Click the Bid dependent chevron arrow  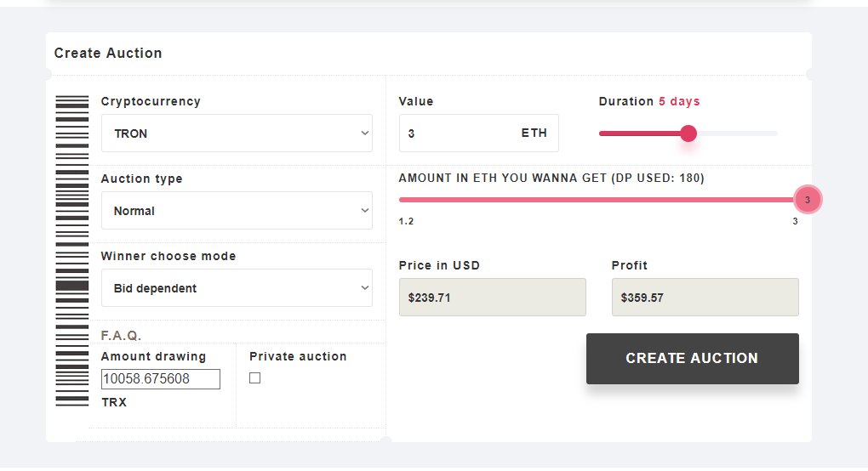tap(365, 288)
